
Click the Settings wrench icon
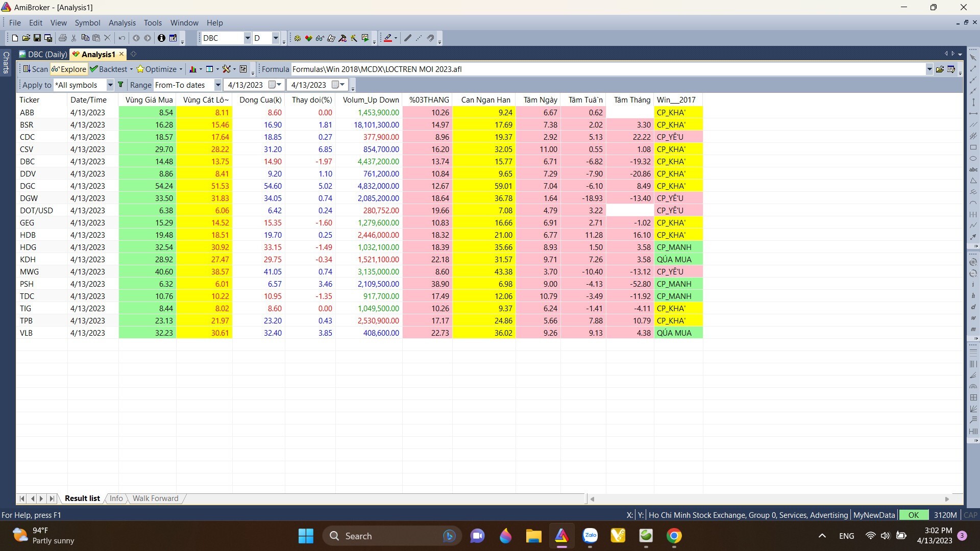[227, 69]
